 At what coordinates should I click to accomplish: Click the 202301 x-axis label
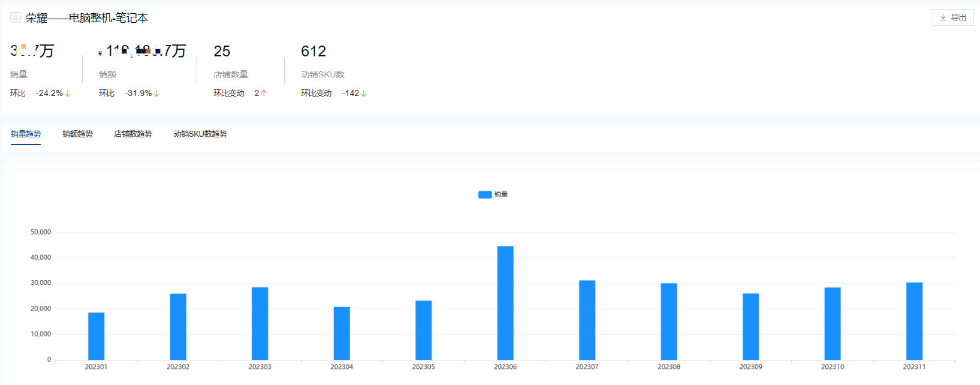[96, 367]
